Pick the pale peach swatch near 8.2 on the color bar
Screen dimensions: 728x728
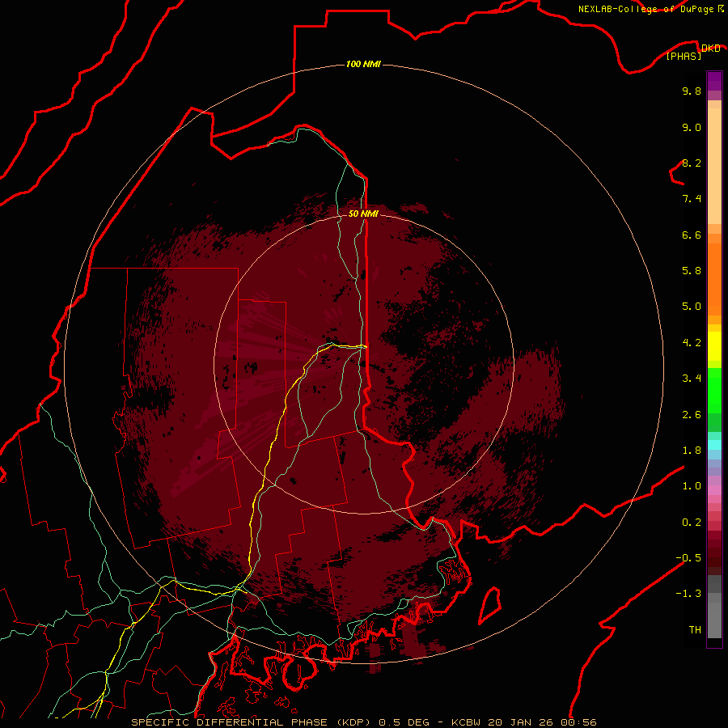pyautogui.click(x=714, y=166)
